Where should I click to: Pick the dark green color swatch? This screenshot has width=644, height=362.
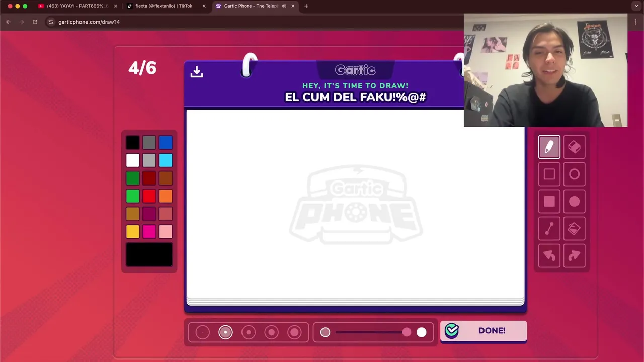point(132,178)
